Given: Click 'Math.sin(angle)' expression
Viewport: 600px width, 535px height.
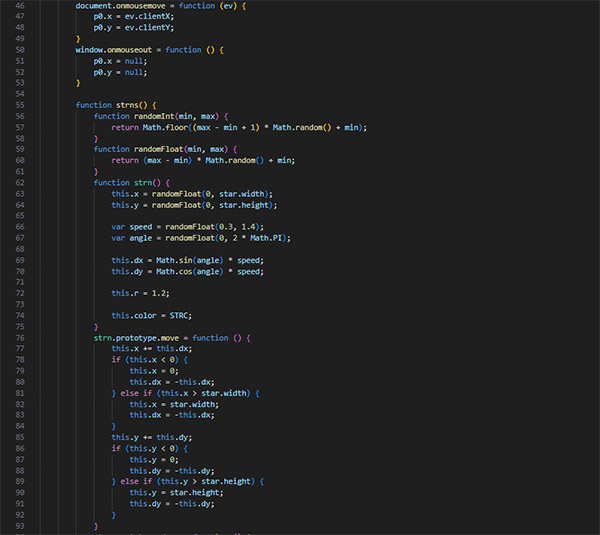Looking at the screenshot, I should (x=189, y=261).
